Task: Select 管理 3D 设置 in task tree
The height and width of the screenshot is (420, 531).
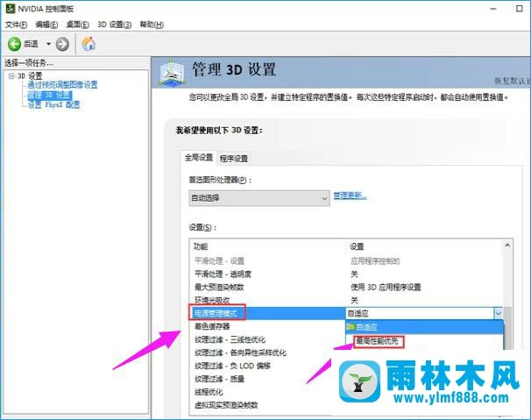Action: click(50, 95)
